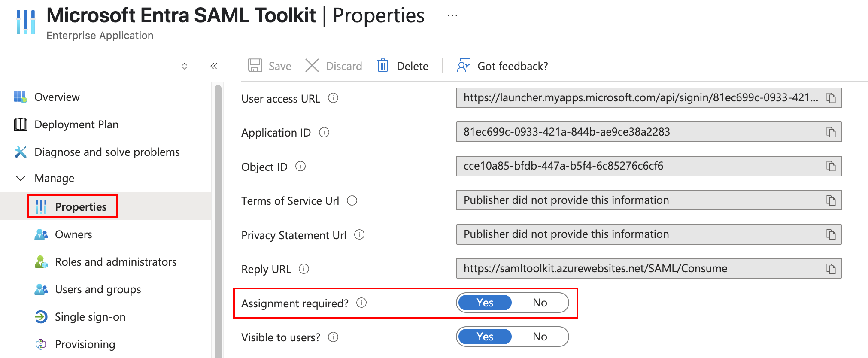
Task: Click the Provisioning cycle icon
Action: pyautogui.click(x=41, y=344)
